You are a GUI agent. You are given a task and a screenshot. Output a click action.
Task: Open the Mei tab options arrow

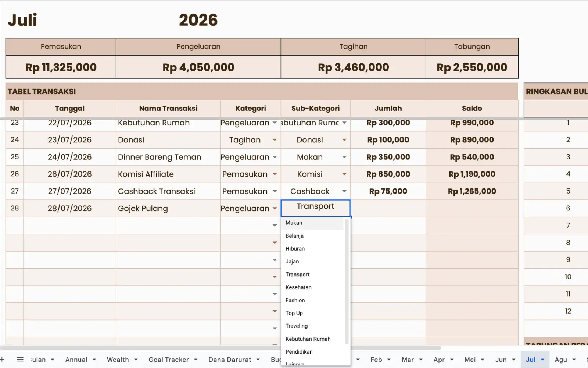click(x=482, y=360)
